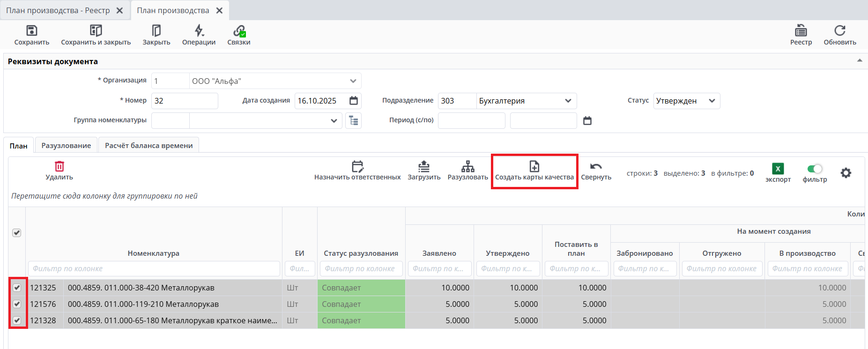
Task: Click Сохранить и закрыть button
Action: pos(96,36)
